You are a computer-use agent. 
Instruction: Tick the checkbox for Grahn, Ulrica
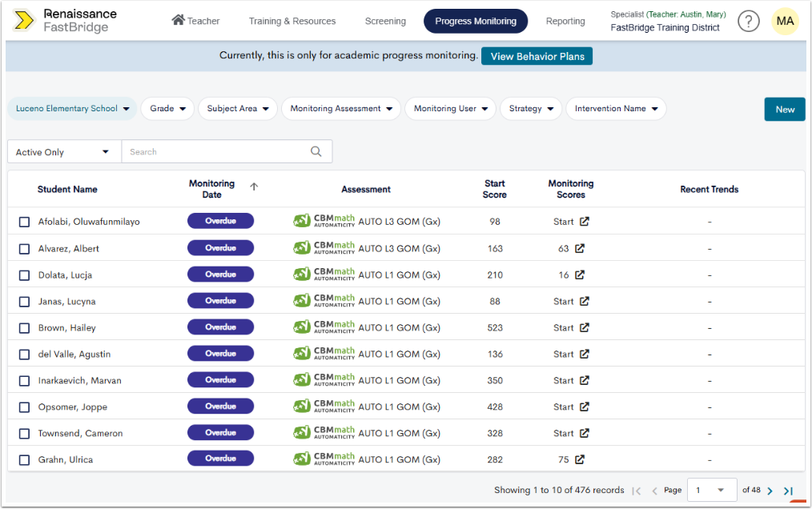(24, 460)
